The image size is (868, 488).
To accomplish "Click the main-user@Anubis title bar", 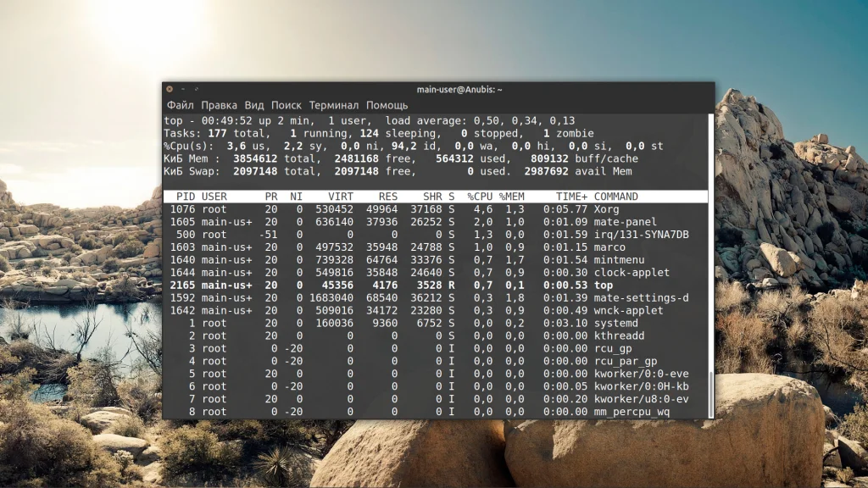I will 459,89.
